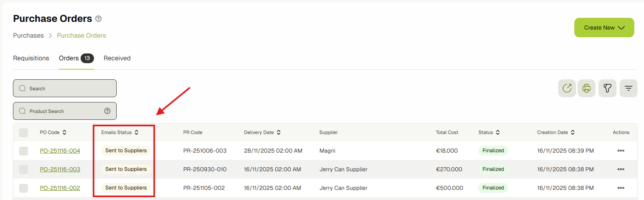Viewport: 644px width, 200px height.
Task: Sort by Delivery Date column
Action: pyautogui.click(x=279, y=132)
